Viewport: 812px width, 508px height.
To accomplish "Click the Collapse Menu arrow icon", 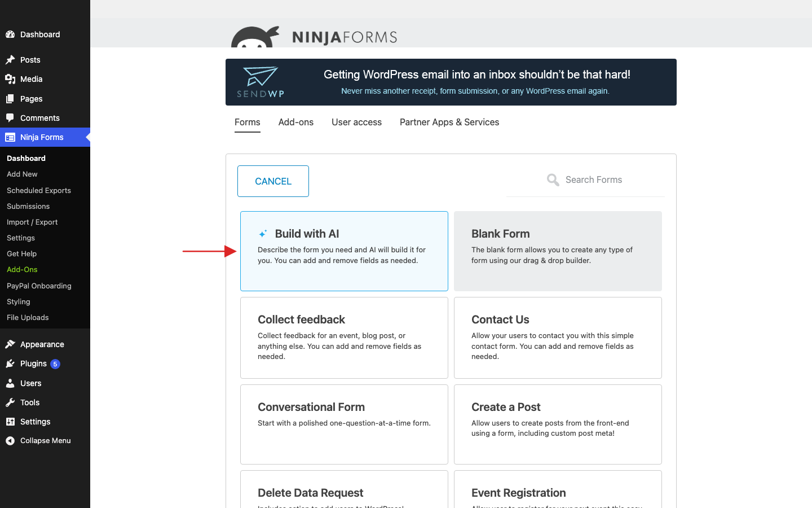I will click(x=10, y=441).
